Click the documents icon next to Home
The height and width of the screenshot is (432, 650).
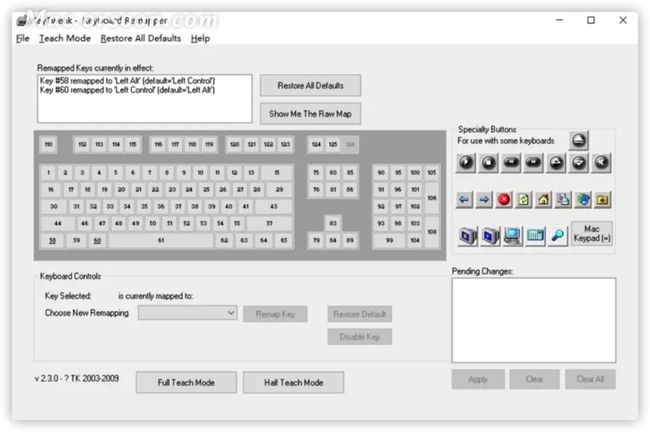pos(563,200)
